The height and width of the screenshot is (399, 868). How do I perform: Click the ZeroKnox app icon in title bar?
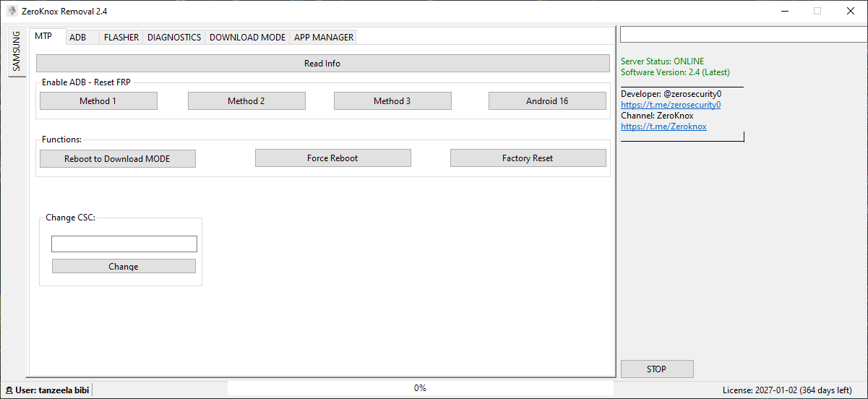12,11
